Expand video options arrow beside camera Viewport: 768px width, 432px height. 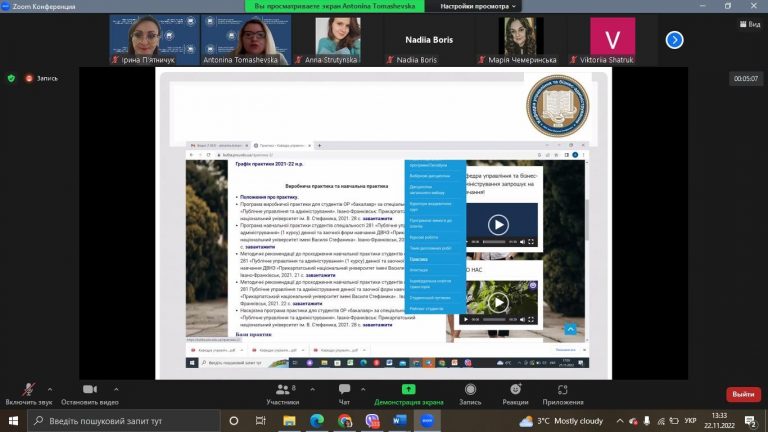pos(116,390)
